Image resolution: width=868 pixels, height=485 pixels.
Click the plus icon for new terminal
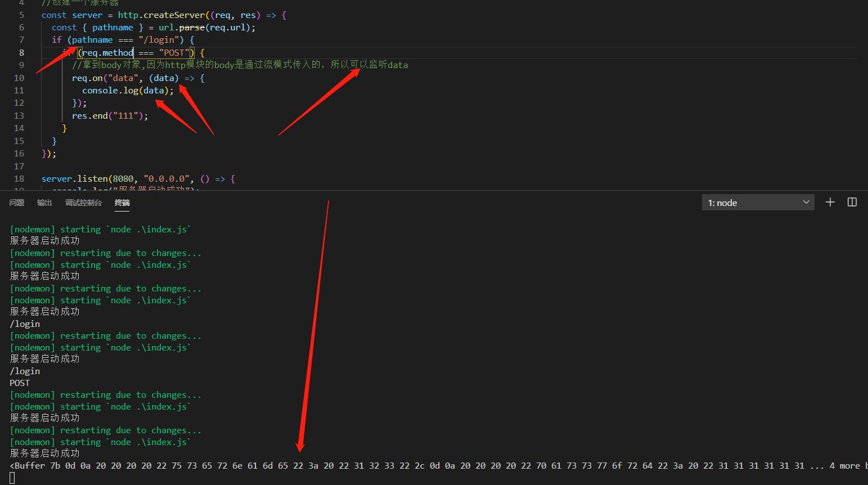coord(830,202)
